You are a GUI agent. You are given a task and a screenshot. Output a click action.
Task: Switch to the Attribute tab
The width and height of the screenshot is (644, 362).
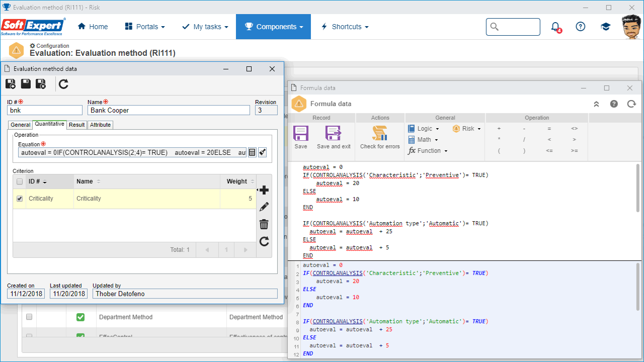coord(100,125)
